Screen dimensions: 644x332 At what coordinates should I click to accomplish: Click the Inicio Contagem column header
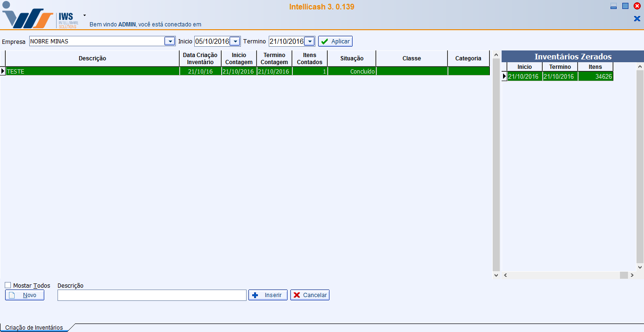click(239, 58)
